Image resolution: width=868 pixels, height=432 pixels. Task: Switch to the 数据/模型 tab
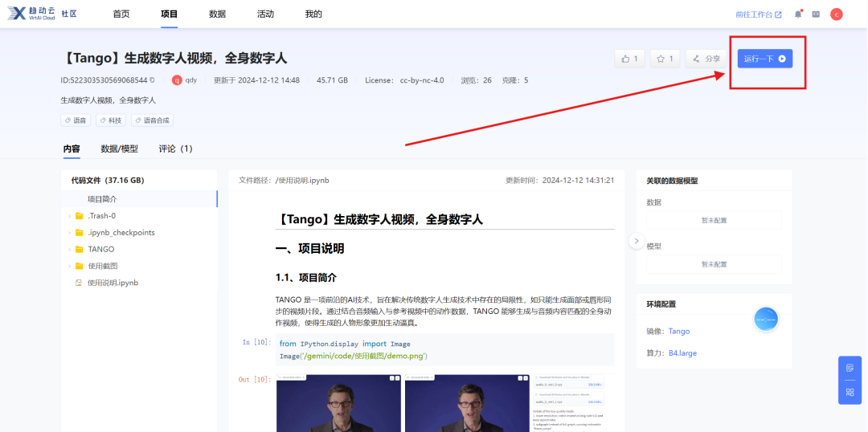[119, 149]
